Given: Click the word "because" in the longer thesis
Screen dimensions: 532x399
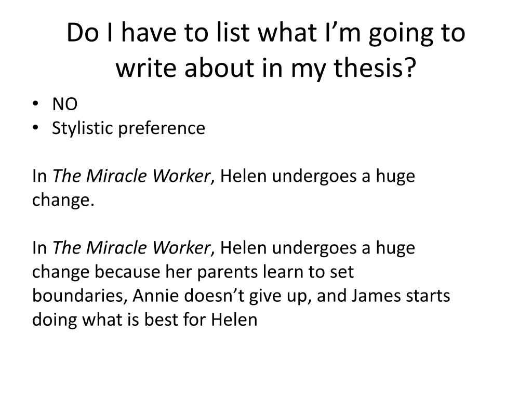Looking at the screenshot, I should pos(128,272).
